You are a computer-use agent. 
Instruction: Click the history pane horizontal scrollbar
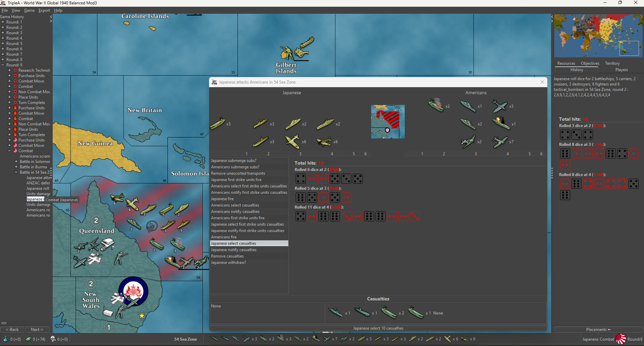pyautogui.click(x=4, y=323)
